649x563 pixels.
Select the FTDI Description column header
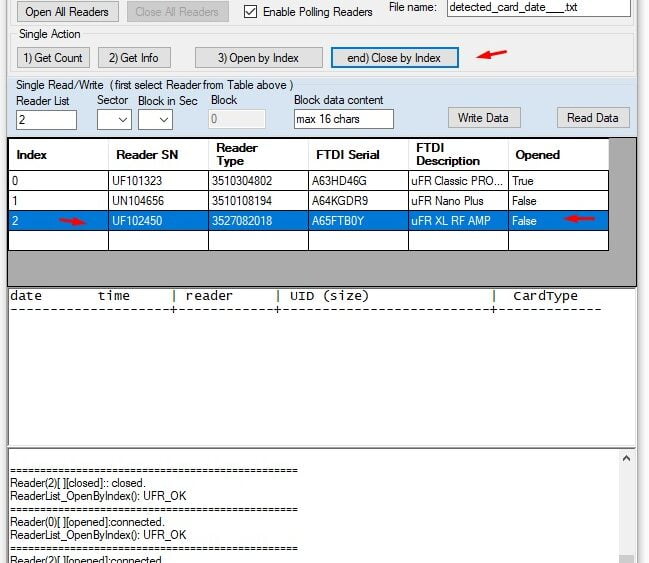point(458,154)
